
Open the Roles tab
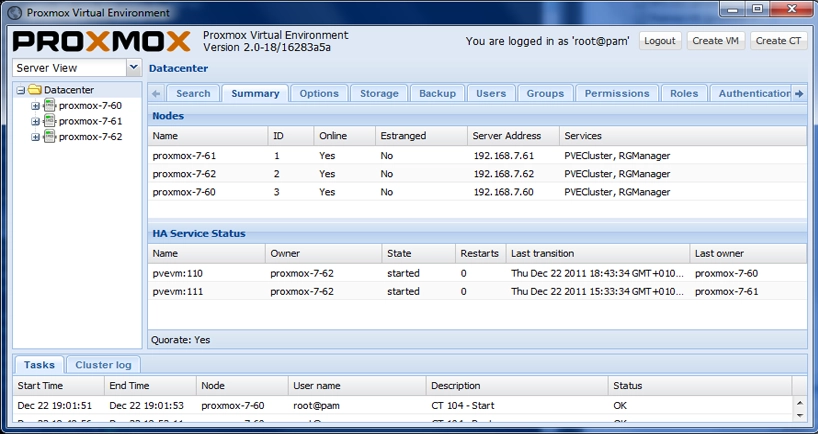(x=684, y=93)
